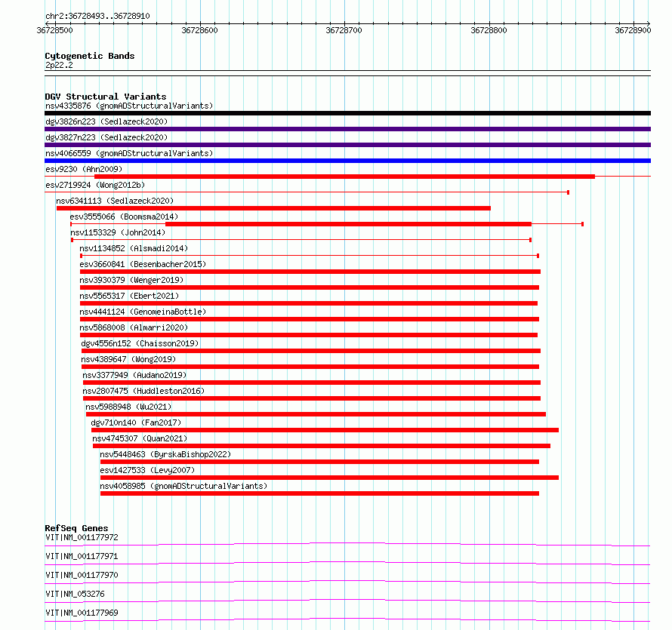This screenshot has width=672, height=630.
Task: Select nsv4389647 (Wong2019) label
Action: [128, 359]
